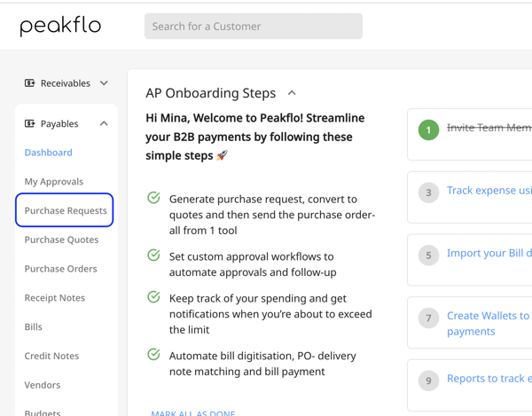
Task: Click AP Onboarding Steps heading
Action: (x=211, y=93)
